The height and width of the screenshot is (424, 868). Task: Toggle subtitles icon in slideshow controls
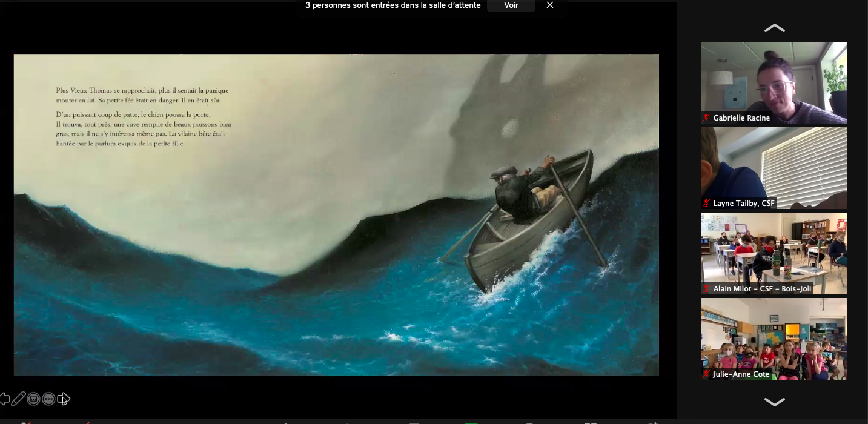pyautogui.click(x=34, y=399)
